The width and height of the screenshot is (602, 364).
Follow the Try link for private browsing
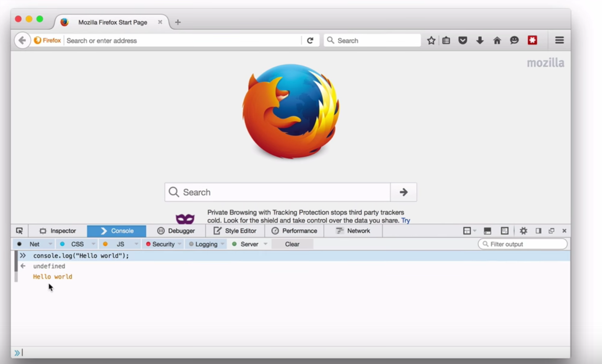(406, 220)
